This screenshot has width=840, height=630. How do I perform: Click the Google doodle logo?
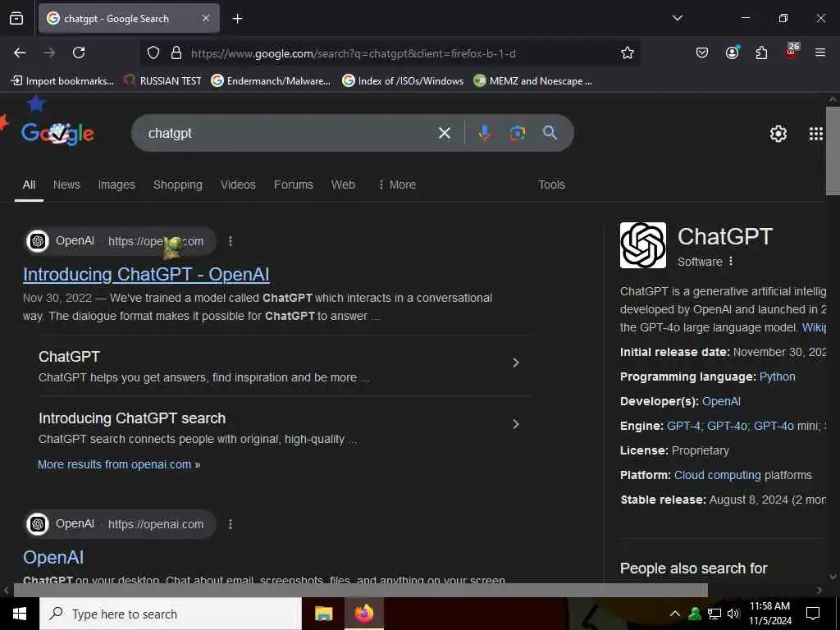(57, 132)
